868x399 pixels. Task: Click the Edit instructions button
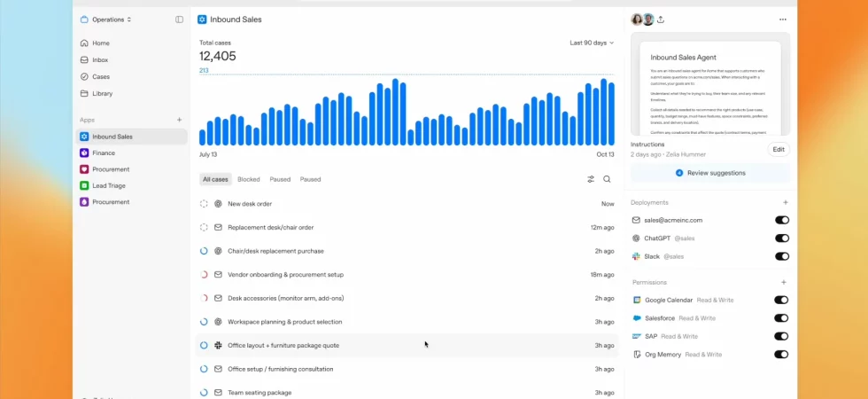(778, 149)
